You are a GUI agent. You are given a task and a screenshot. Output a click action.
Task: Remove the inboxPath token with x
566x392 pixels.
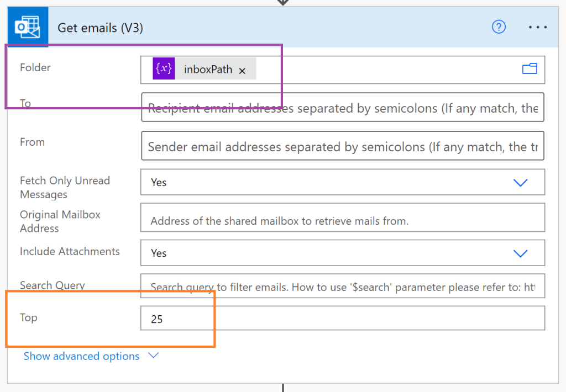point(242,71)
